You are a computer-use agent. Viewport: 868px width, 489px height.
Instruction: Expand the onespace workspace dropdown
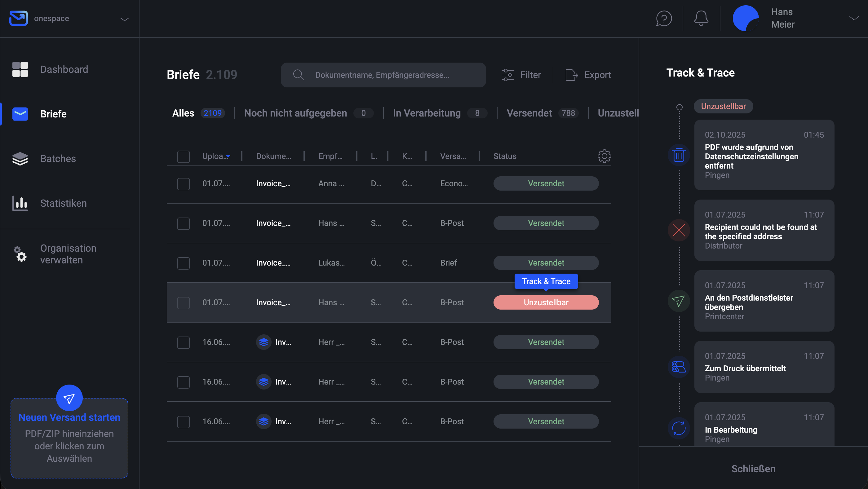click(124, 19)
